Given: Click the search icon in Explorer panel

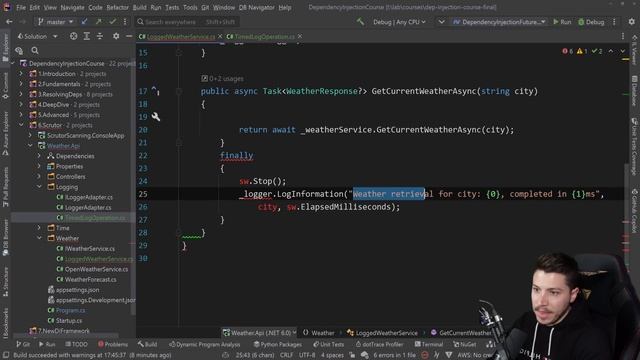Looking at the screenshot, I should 35,51.
